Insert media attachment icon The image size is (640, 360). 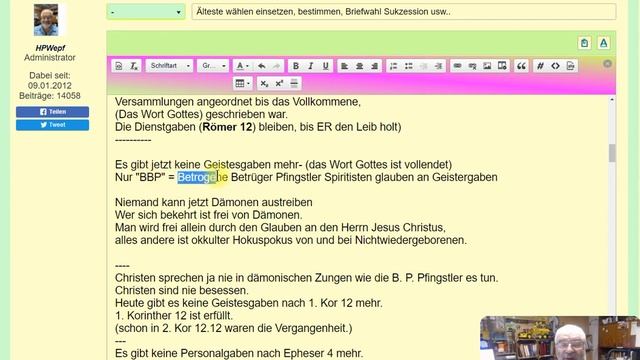[x=502, y=66]
